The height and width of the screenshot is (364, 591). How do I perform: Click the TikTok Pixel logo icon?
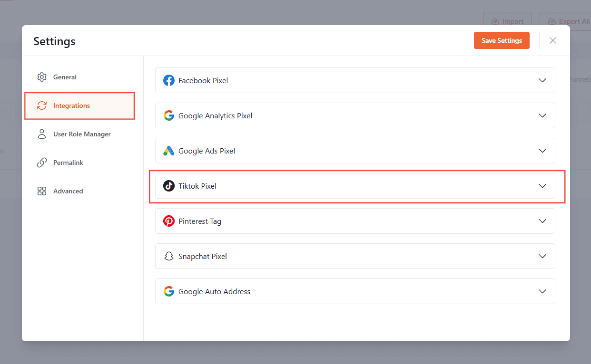click(168, 186)
